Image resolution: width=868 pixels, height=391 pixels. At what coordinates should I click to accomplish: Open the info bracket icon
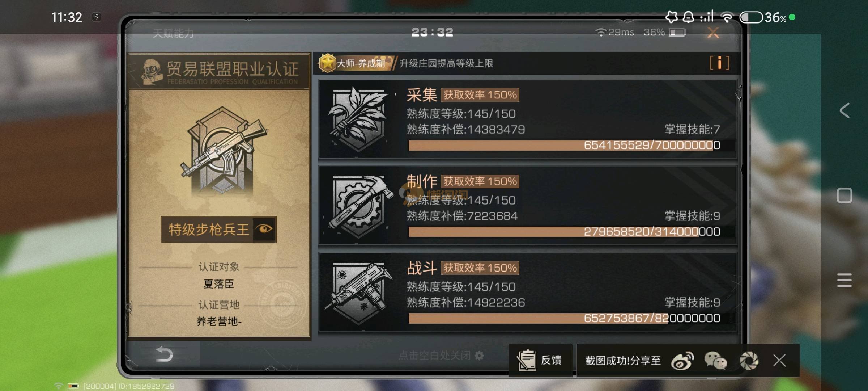pos(719,63)
